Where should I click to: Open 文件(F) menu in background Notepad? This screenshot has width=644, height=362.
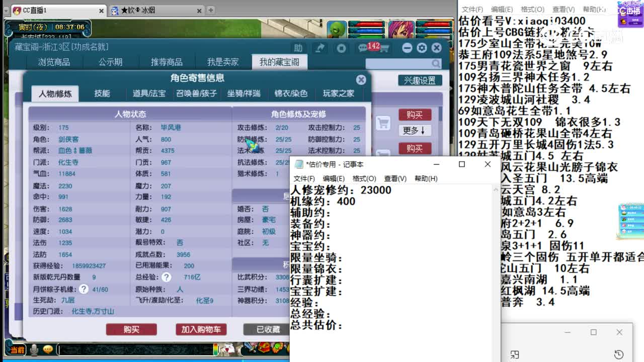[472, 10]
